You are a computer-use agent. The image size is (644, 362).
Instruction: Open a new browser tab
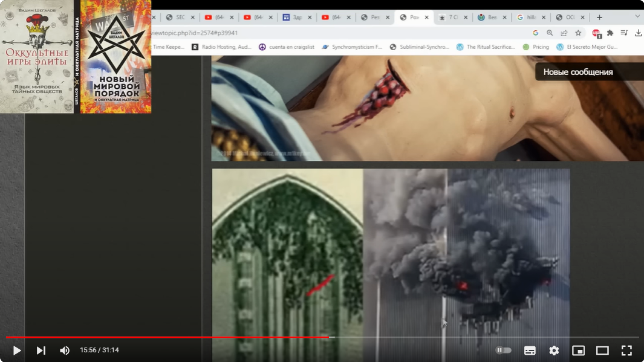click(599, 18)
